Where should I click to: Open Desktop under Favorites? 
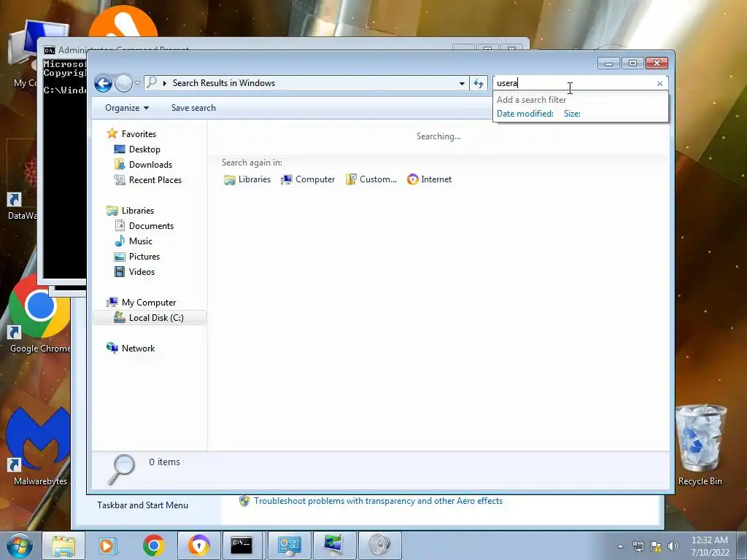click(x=144, y=149)
